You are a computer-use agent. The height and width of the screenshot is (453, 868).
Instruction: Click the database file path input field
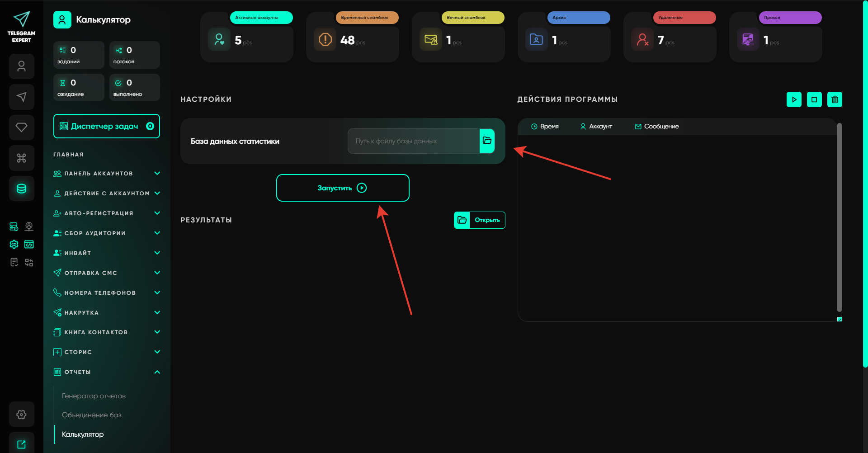[x=413, y=141]
